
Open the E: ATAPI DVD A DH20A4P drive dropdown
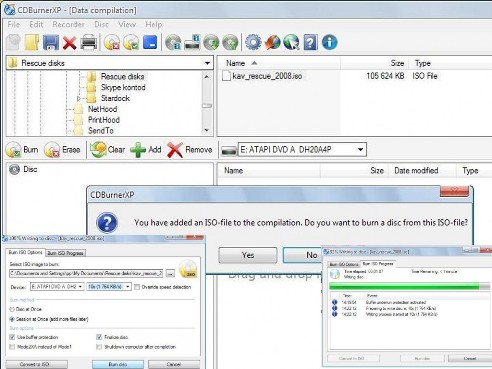pyautogui.click(x=360, y=149)
